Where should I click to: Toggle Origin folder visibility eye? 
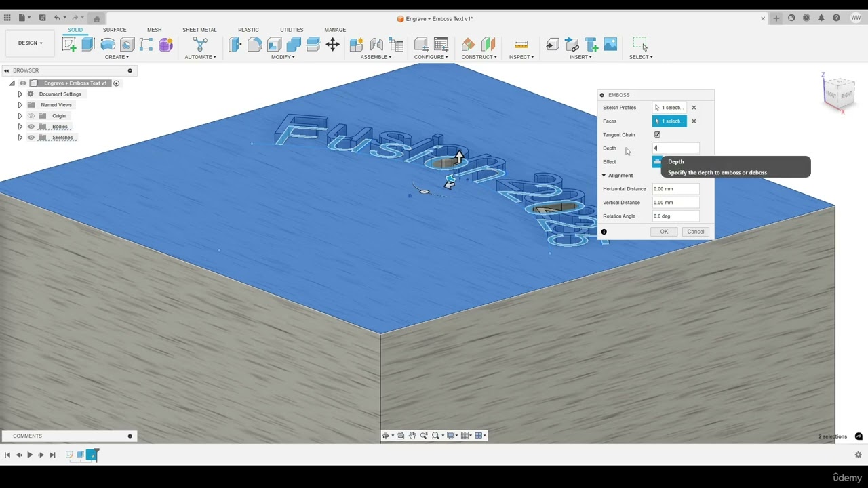coord(31,116)
